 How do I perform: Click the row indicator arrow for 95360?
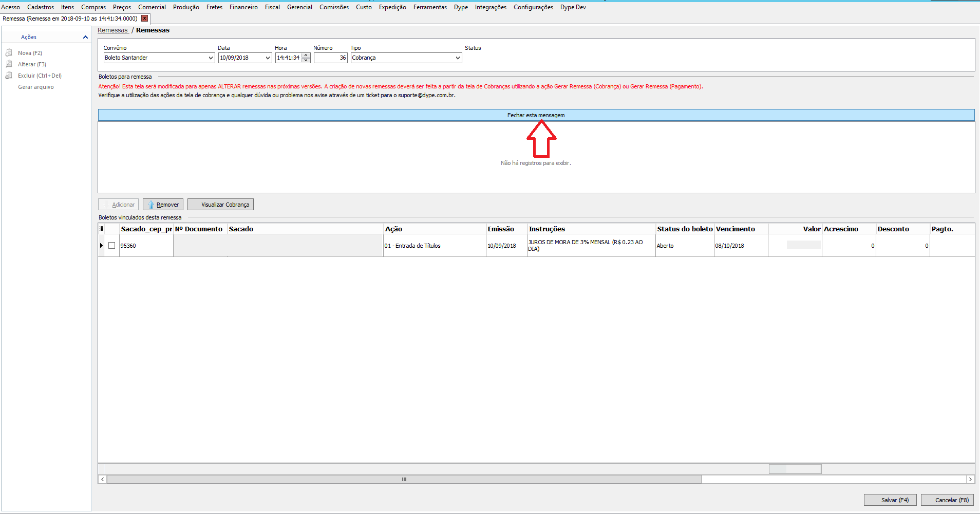pos(101,246)
